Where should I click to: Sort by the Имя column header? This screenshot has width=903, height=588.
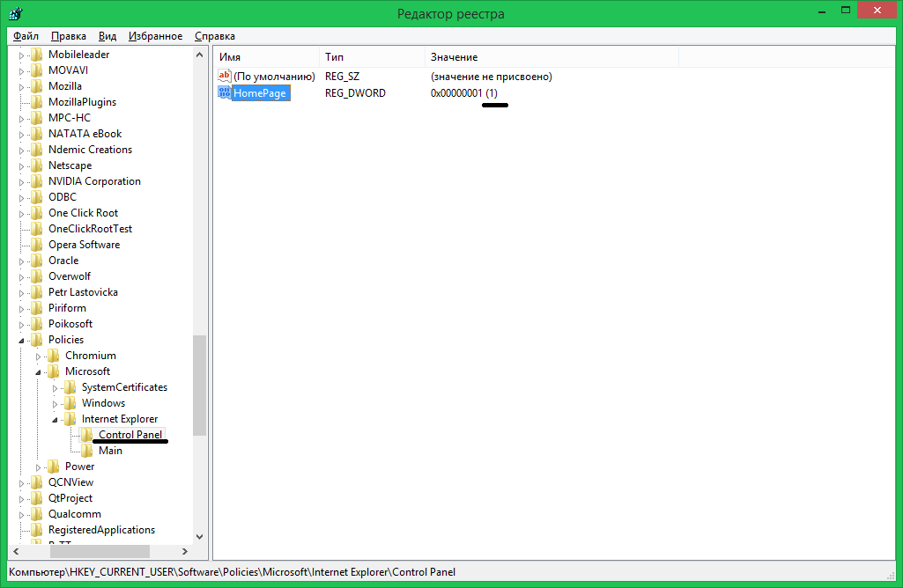pos(264,57)
